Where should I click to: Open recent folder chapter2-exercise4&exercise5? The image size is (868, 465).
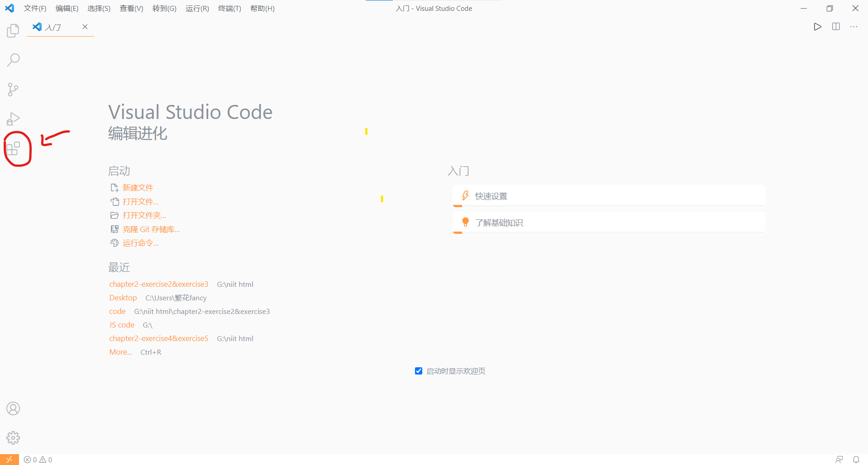(159, 338)
